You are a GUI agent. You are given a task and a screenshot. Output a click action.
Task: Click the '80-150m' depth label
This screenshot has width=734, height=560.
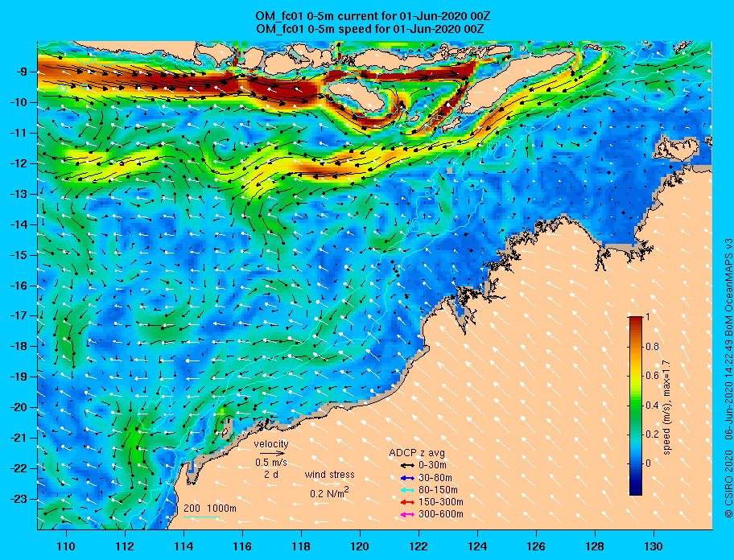438,490
